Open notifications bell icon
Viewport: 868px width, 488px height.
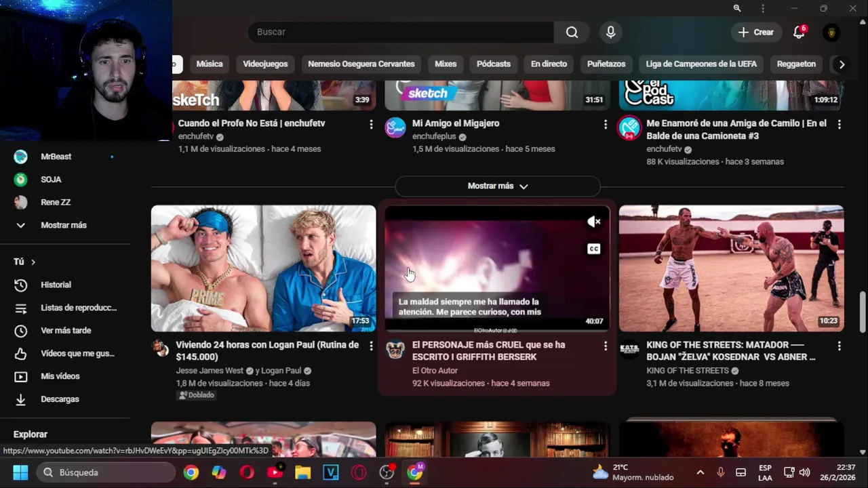[799, 32]
